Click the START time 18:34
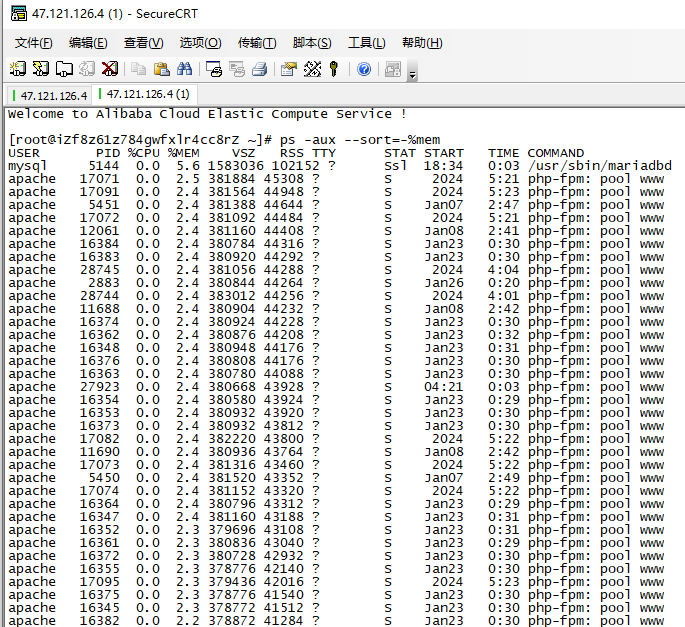 443,166
